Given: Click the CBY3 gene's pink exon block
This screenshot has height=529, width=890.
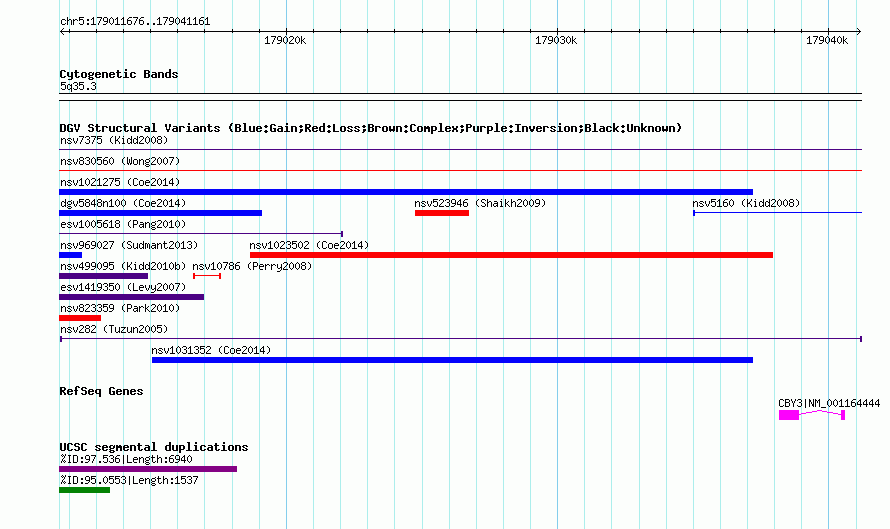Looking at the screenshot, I should tap(789, 415).
